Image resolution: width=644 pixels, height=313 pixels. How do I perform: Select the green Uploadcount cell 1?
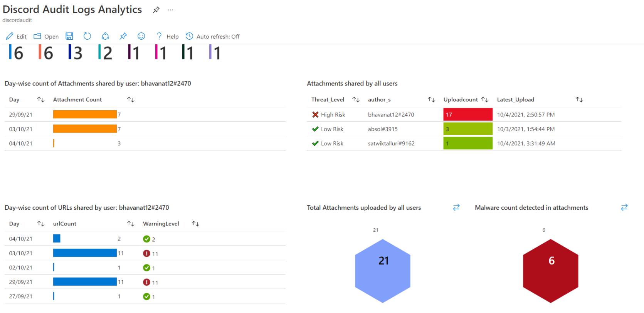[x=468, y=143]
